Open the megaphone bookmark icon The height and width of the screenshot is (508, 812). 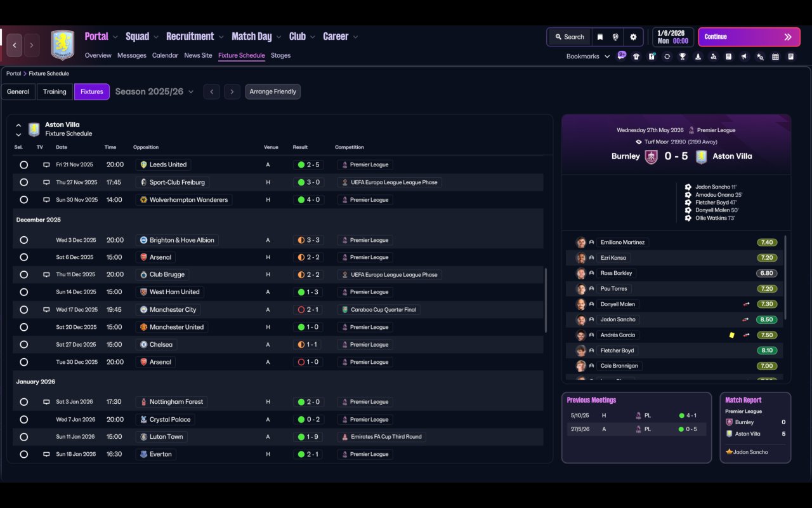coord(744,57)
